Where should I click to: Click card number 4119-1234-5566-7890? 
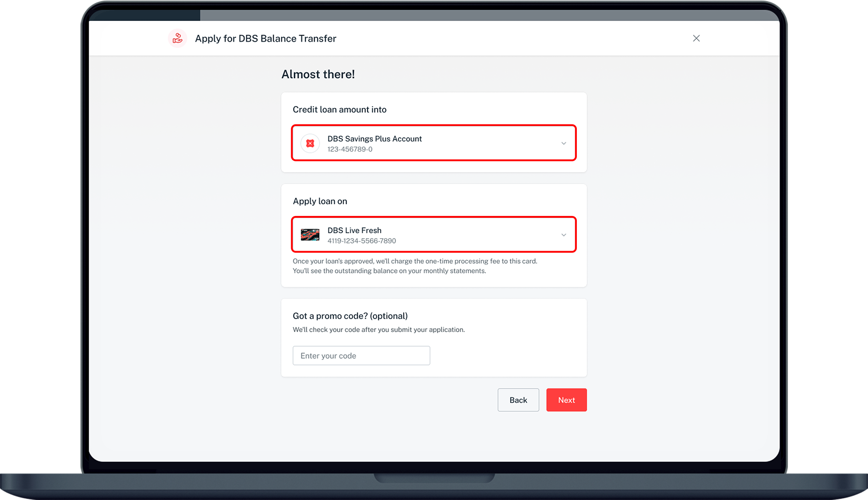point(361,241)
